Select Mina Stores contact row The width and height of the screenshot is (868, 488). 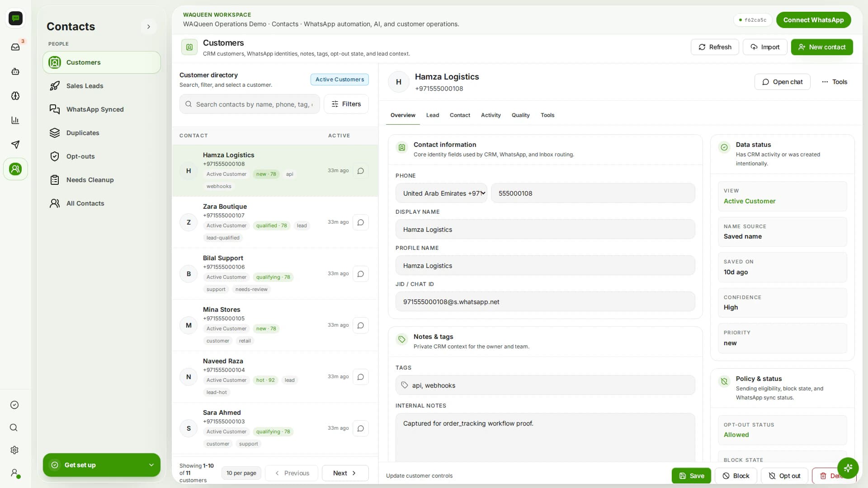click(275, 325)
